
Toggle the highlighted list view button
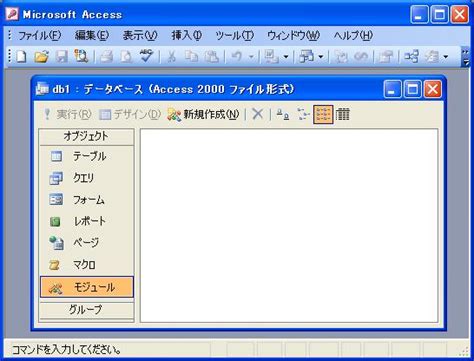click(323, 114)
